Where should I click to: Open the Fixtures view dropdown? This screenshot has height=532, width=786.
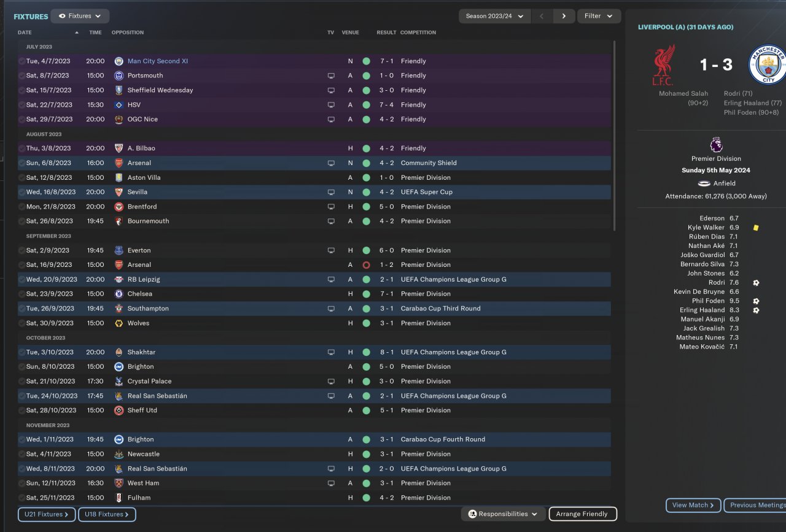pos(80,16)
